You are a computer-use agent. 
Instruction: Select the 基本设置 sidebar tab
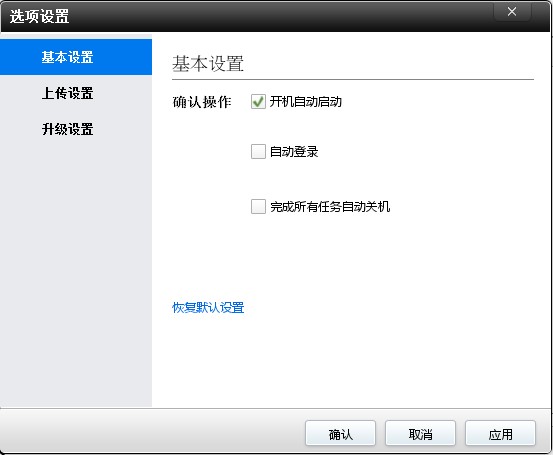pos(76,57)
